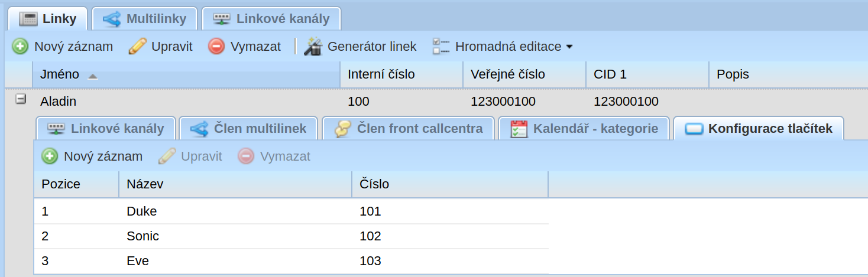
Task: Select the Sonic row
Action: (292, 236)
